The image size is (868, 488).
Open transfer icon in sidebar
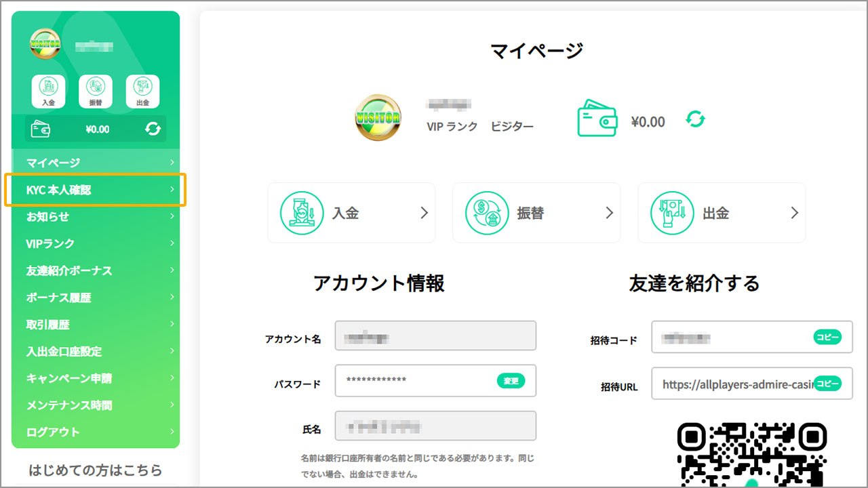(96, 91)
